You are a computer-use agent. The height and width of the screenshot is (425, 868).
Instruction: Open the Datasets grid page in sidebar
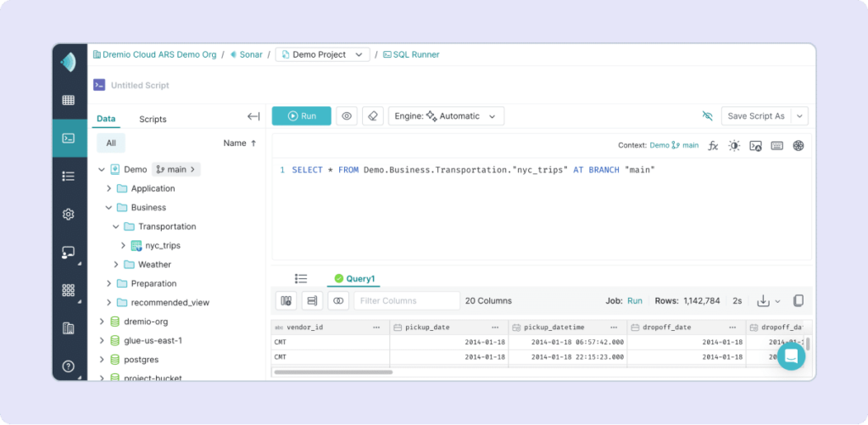tap(69, 100)
